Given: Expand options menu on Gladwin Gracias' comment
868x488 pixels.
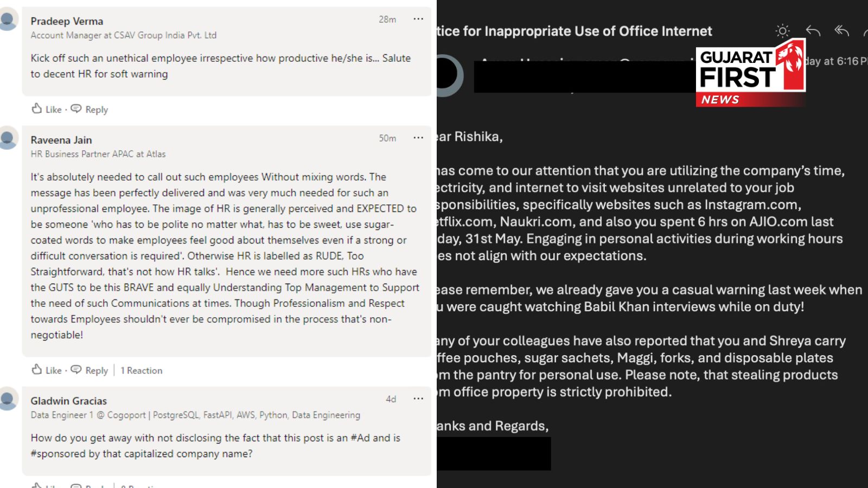Looking at the screenshot, I should click(418, 399).
